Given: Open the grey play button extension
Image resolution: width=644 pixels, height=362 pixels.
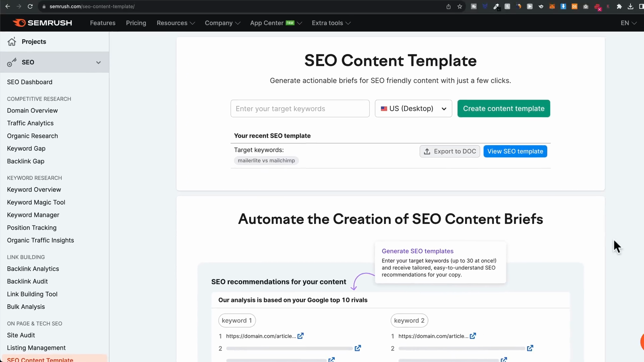Looking at the screenshot, I should click(530, 6).
